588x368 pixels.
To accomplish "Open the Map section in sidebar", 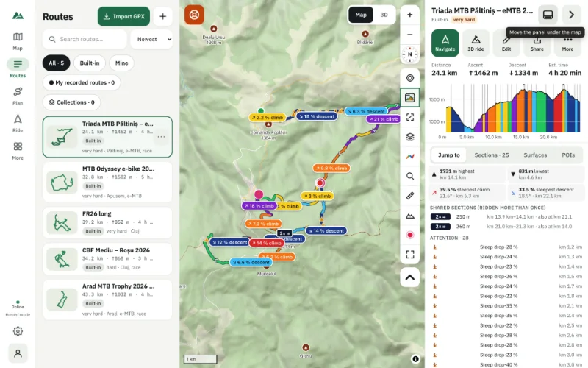I will pos(18,41).
